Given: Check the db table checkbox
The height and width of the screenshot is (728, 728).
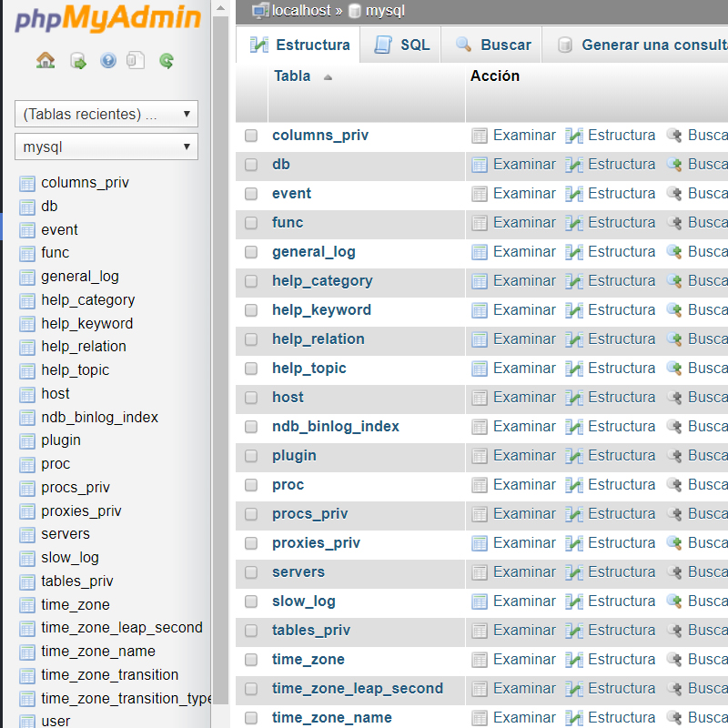Looking at the screenshot, I should (251, 165).
